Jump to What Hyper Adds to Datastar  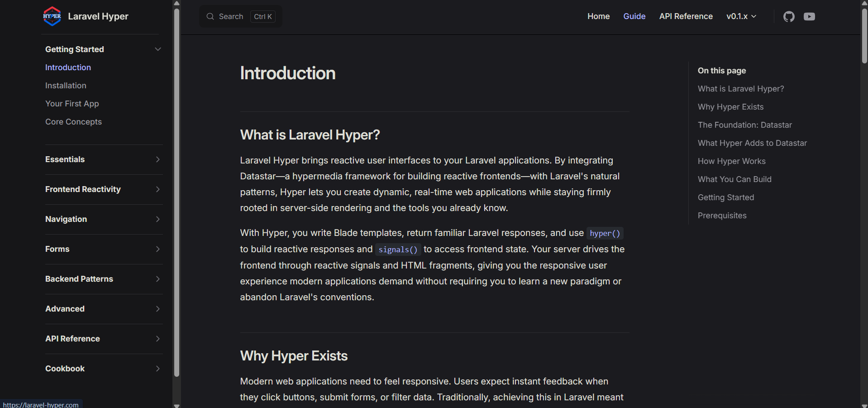point(752,143)
